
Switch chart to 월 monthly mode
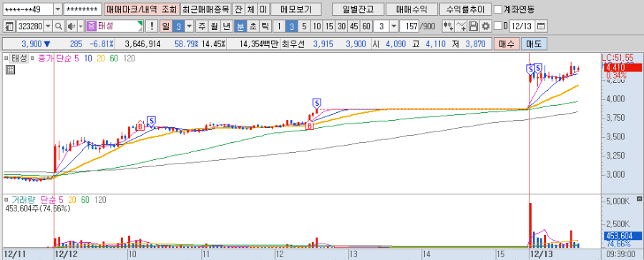pos(214,26)
